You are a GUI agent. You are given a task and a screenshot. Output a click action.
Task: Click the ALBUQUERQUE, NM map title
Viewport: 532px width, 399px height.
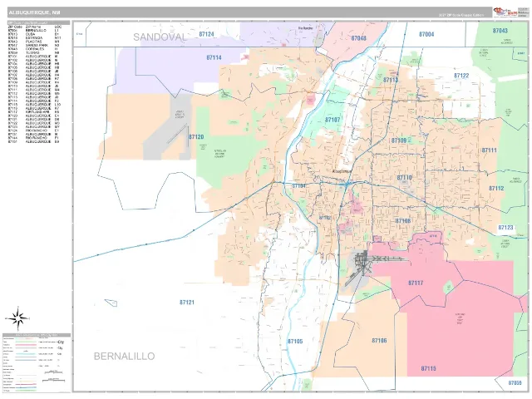click(x=34, y=12)
